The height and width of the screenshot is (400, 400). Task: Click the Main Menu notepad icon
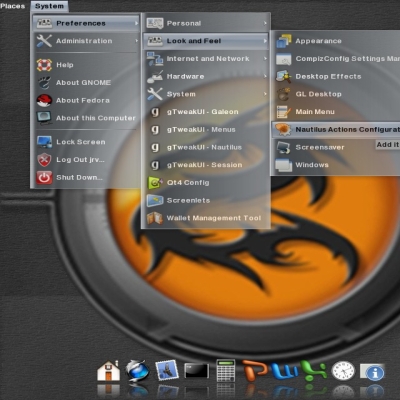(284, 112)
